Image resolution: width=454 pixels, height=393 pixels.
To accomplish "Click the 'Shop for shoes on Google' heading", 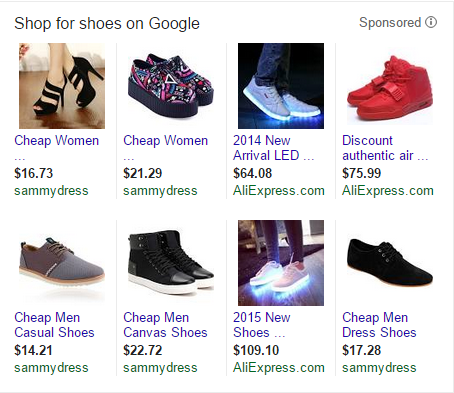I will 107,24.
